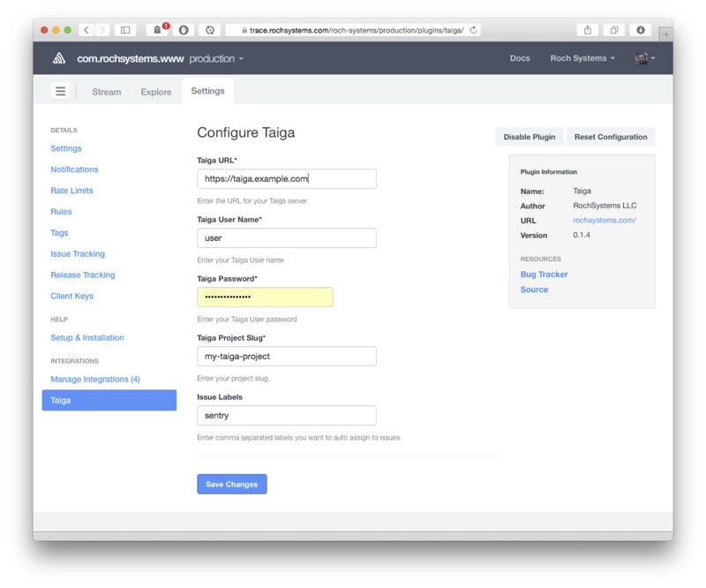The image size is (706, 588).
Task: Click the circular sync extension icon
Action: pos(210,30)
